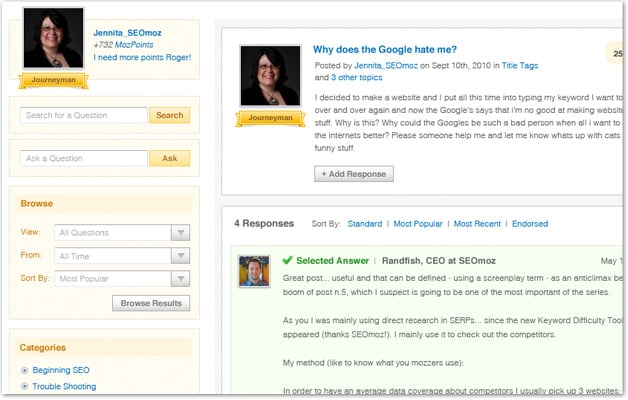Sort responses by Most Recent

point(476,224)
